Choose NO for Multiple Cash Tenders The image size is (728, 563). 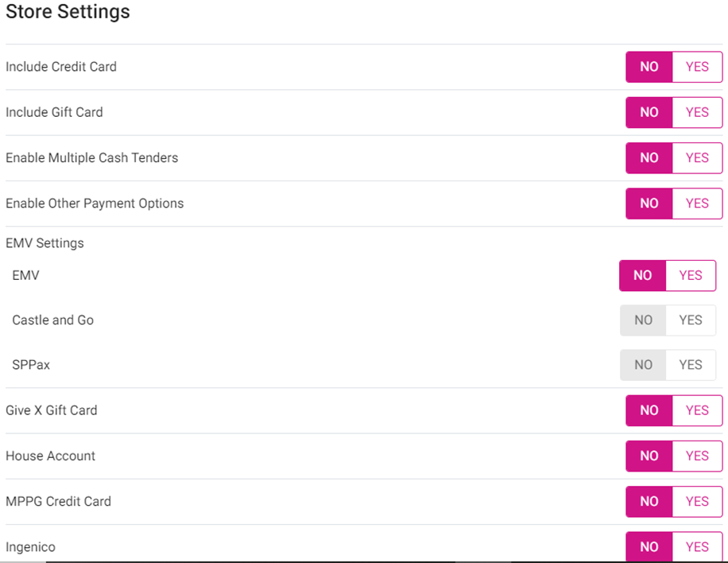coord(649,157)
